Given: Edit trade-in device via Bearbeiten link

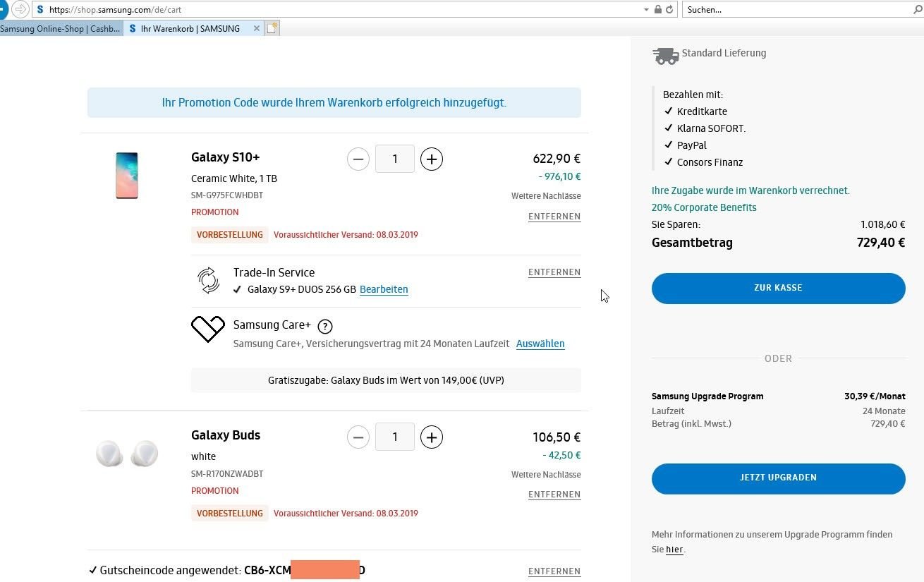Looking at the screenshot, I should tap(384, 289).
